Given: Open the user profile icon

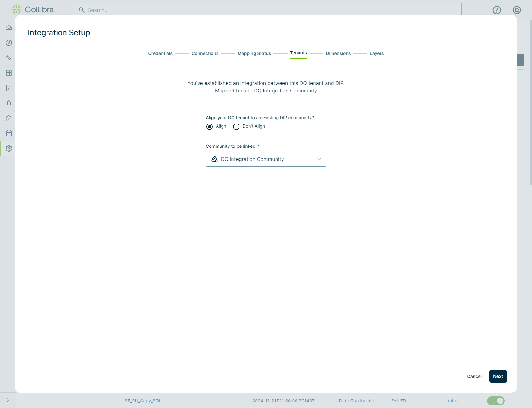Looking at the screenshot, I should [x=517, y=10].
